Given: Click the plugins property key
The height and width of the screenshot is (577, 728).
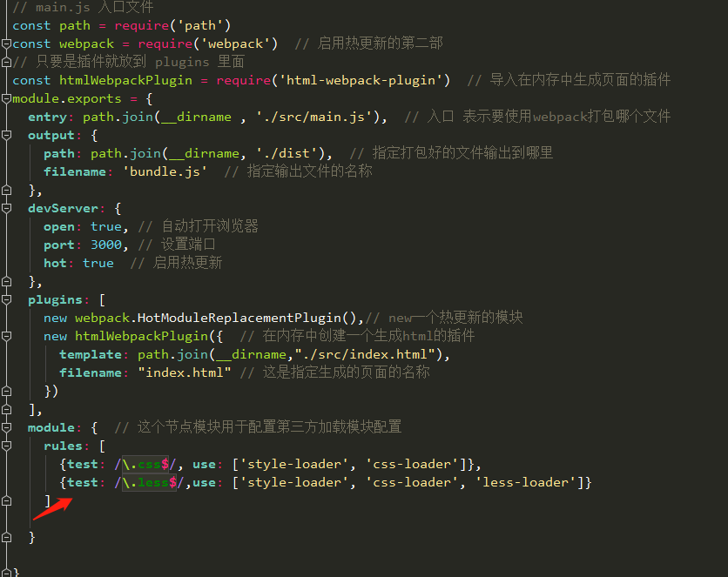Looking at the screenshot, I should (x=55, y=299).
